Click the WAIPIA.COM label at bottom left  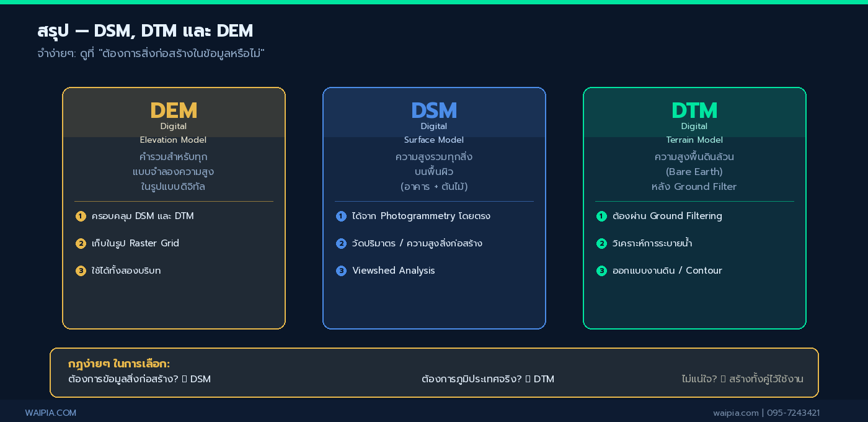point(50,413)
